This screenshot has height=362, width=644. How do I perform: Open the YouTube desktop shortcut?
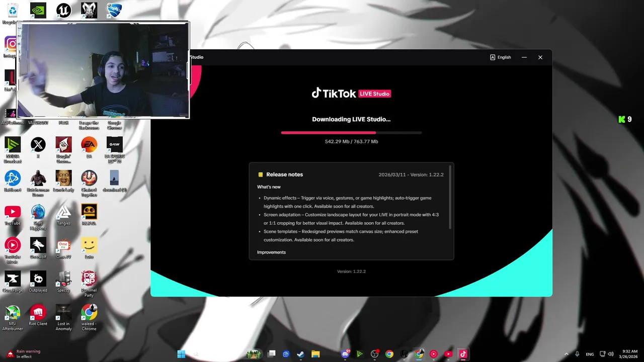tap(13, 215)
